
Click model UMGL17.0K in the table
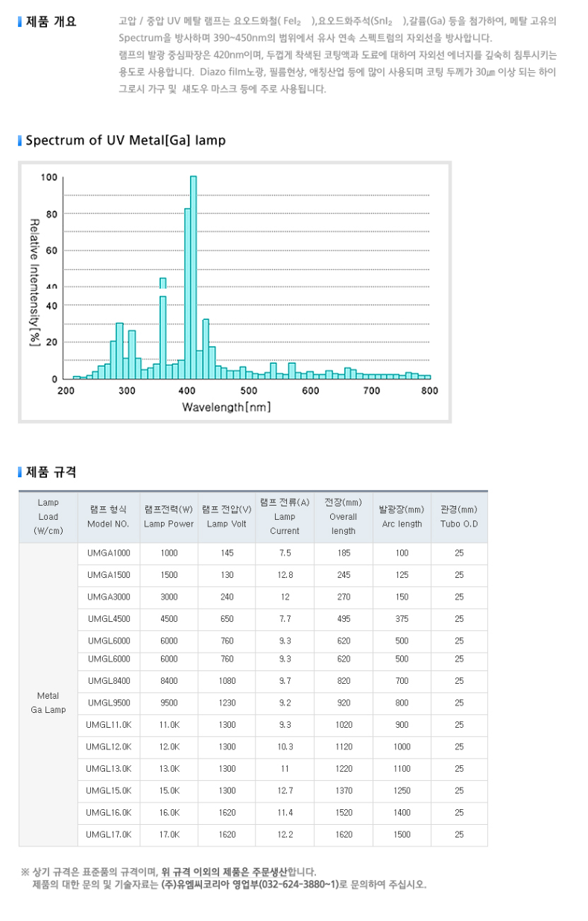[109, 834]
